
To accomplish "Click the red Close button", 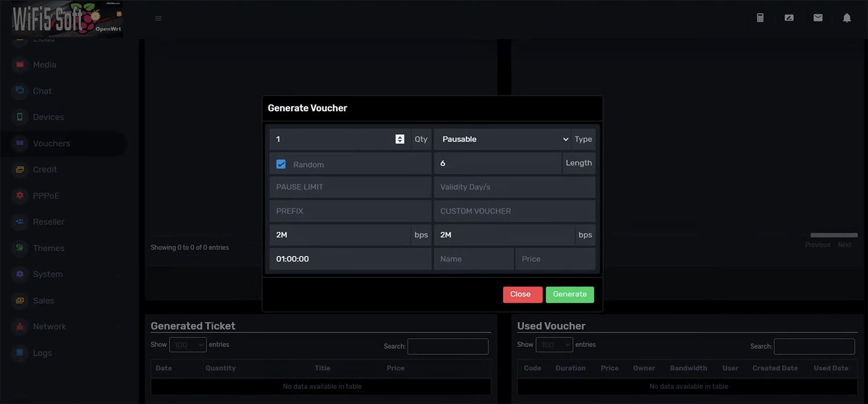I will [522, 295].
